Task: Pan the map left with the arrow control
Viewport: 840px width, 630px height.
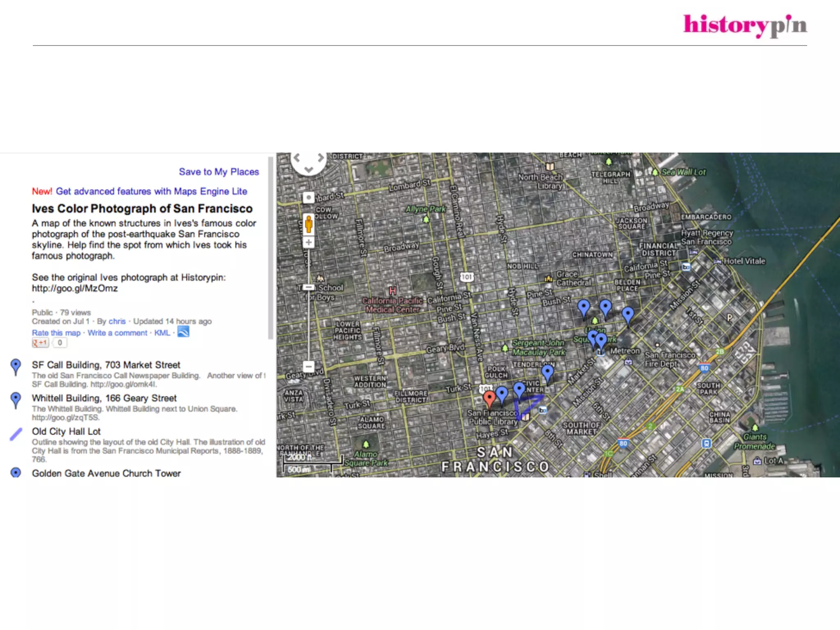Action: click(x=297, y=157)
